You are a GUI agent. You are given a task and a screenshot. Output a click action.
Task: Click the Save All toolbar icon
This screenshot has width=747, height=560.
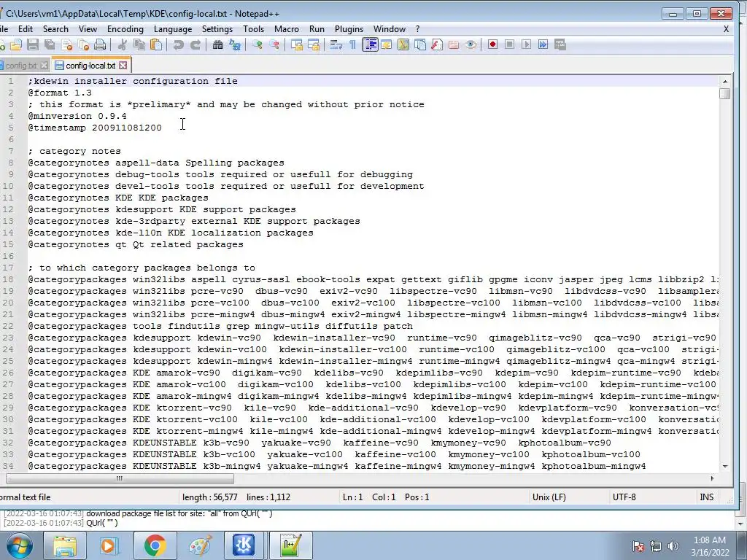point(50,44)
